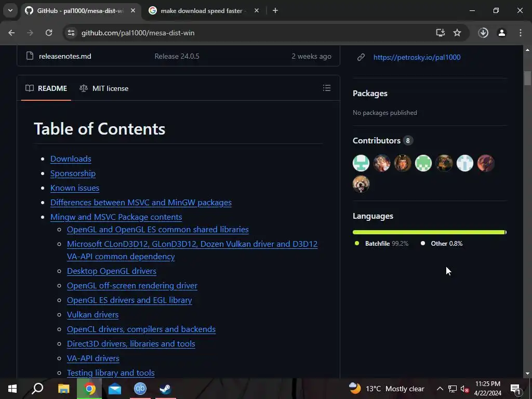Click the browser forward arrow

[30, 33]
